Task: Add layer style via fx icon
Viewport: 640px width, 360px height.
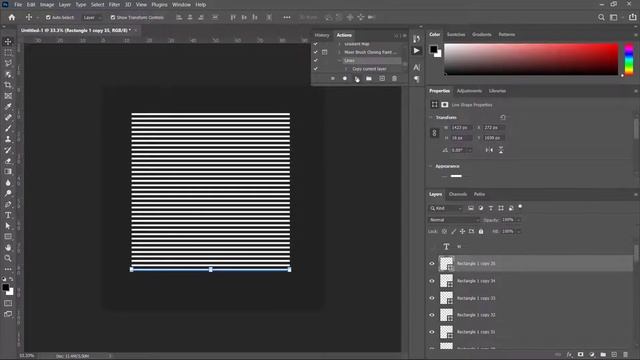Action: tap(569, 355)
